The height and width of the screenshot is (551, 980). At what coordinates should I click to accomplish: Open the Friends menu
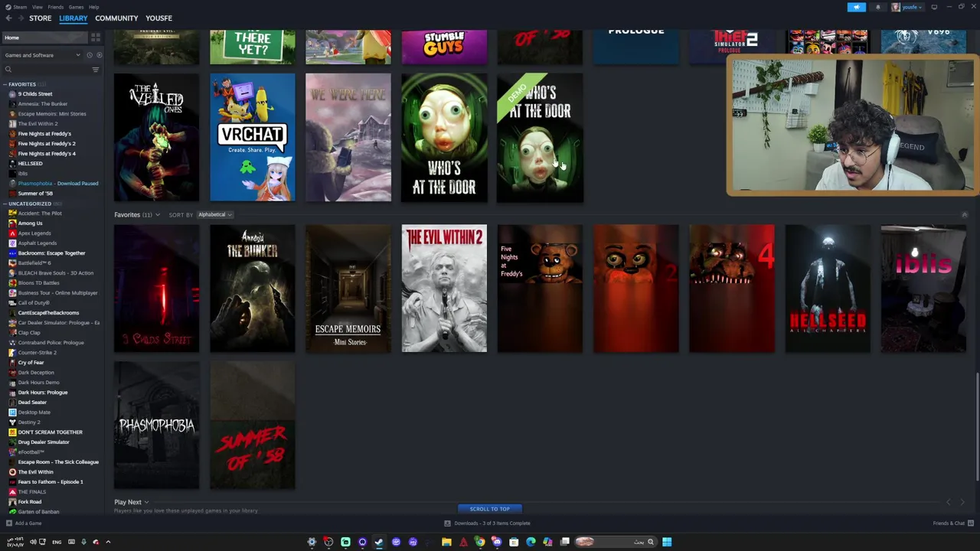(x=56, y=7)
